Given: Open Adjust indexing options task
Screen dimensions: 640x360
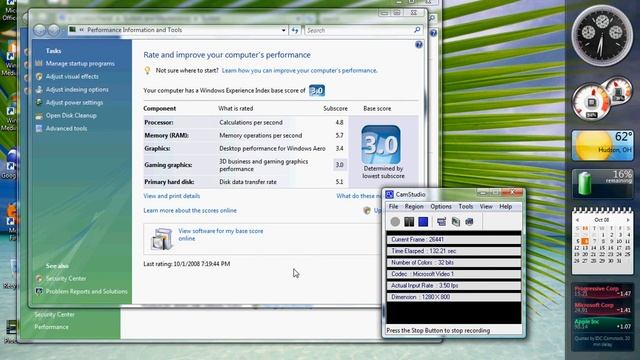Looking at the screenshot, I should [77, 90].
